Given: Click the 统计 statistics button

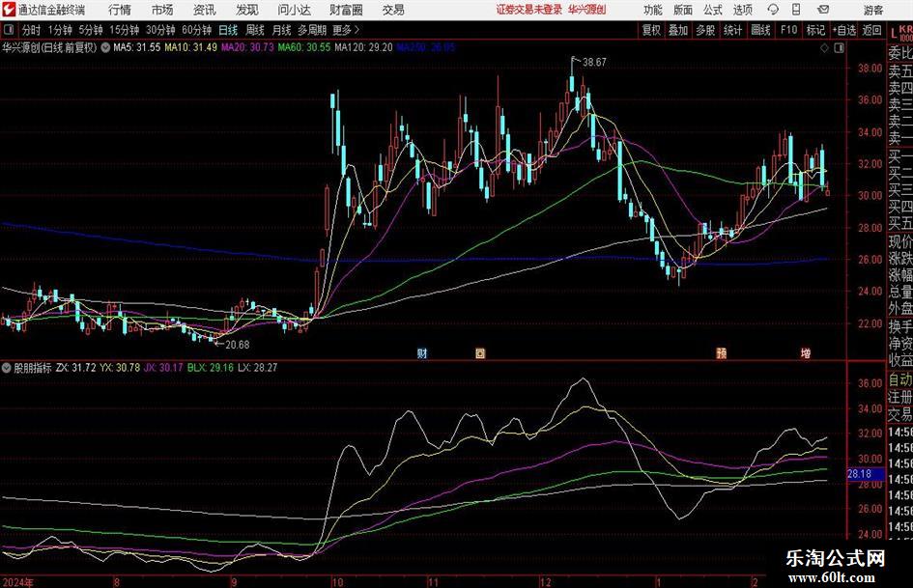Looking at the screenshot, I should click(732, 30).
